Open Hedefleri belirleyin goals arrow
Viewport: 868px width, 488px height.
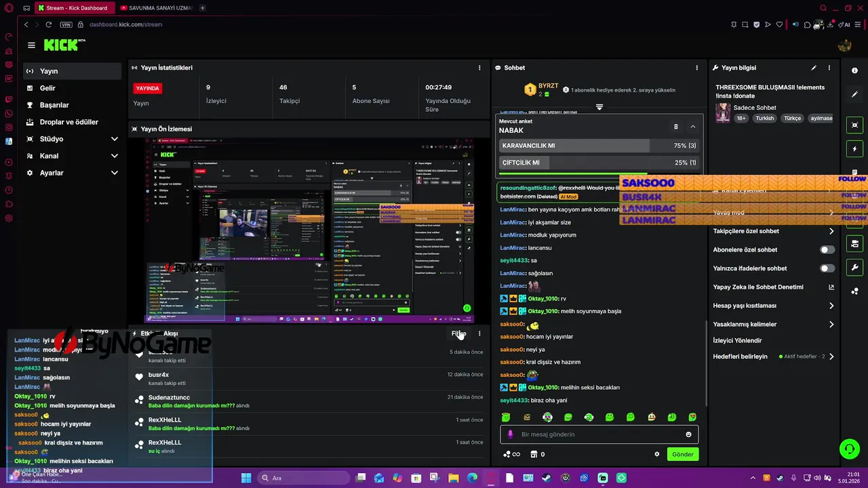pyautogui.click(x=831, y=357)
